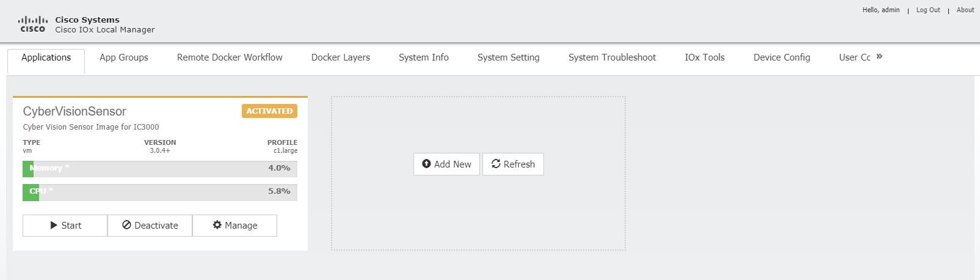The image size is (980, 280).
Task: Click the Refresh circular arrows icon
Action: [496, 164]
